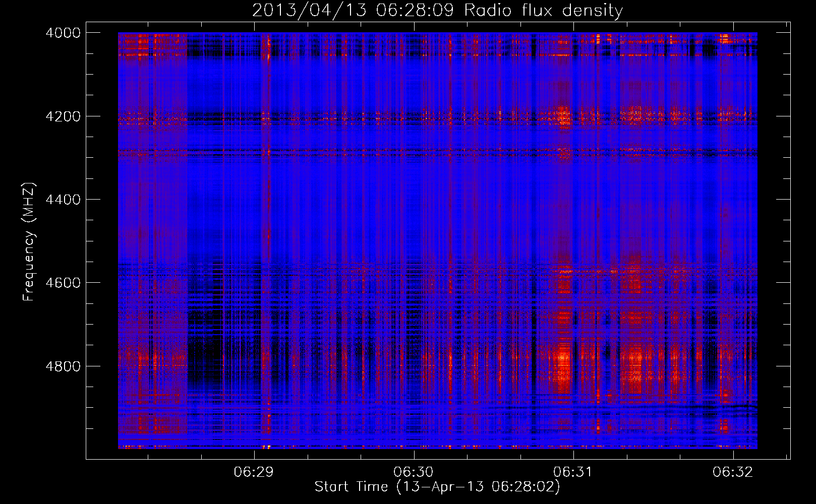The height and width of the screenshot is (504, 816).
Task: Click the plot title '2013/04/13 06:28:09 Radio flux density'
Action: pyautogui.click(x=437, y=11)
